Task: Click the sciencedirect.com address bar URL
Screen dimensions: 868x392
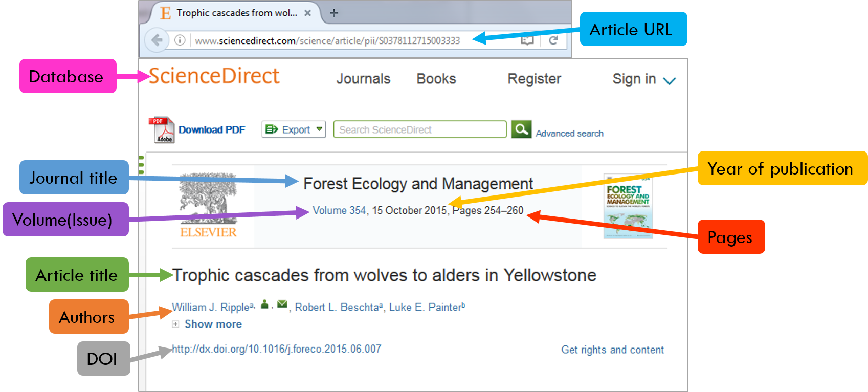Action: tap(327, 40)
